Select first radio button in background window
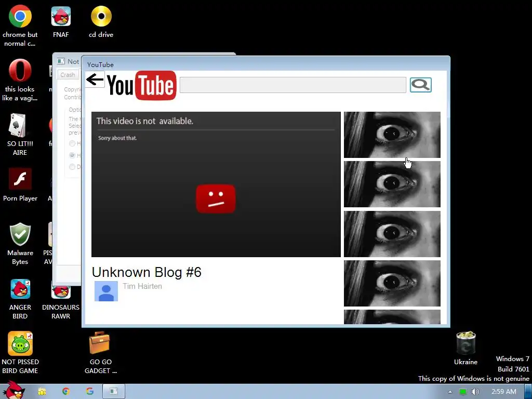532x399 pixels. click(x=72, y=143)
